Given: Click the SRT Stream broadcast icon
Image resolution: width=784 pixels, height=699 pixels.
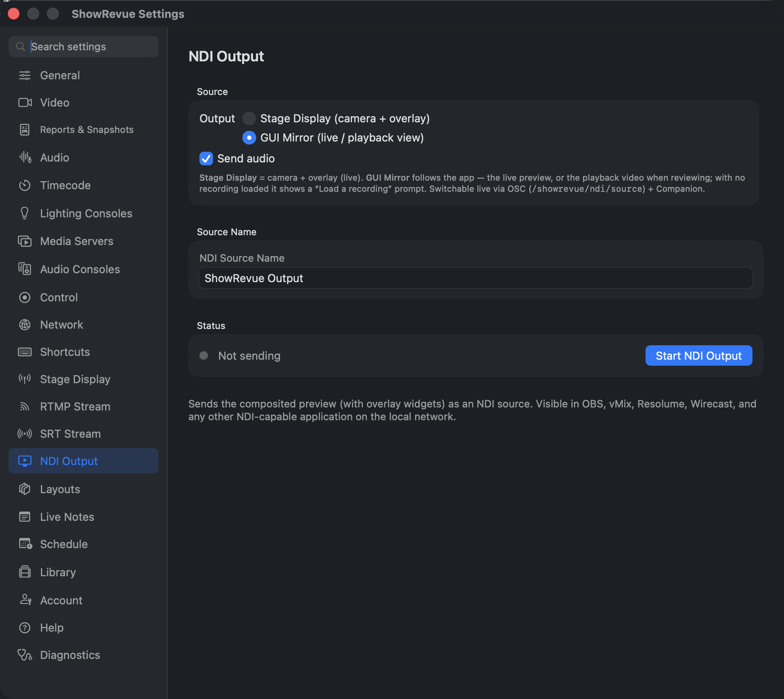Looking at the screenshot, I should point(25,434).
